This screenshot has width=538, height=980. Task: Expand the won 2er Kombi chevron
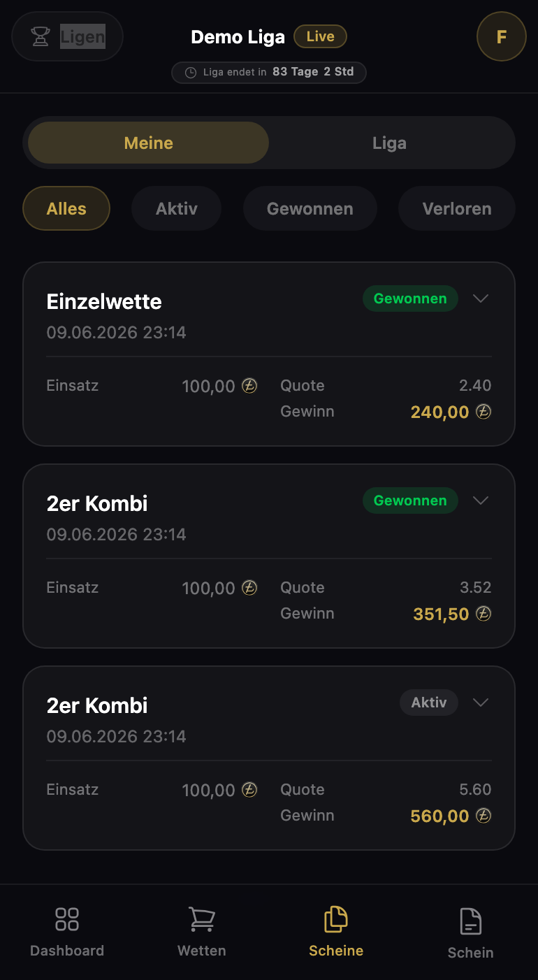tap(481, 500)
